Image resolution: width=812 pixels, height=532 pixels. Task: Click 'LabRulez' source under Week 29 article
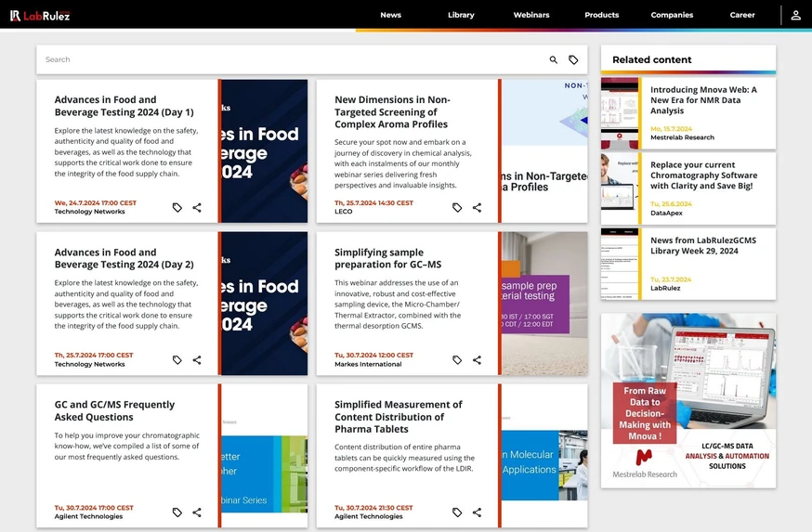click(x=665, y=288)
